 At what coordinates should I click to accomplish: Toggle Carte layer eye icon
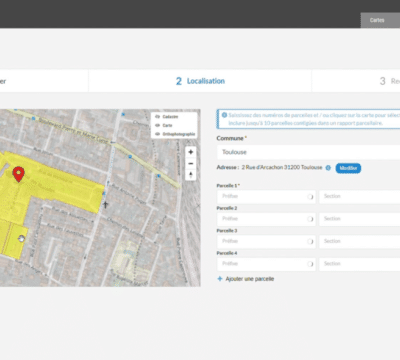[158, 125]
